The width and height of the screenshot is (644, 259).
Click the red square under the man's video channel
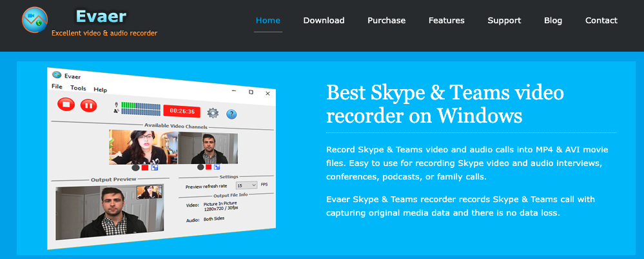[209, 167]
